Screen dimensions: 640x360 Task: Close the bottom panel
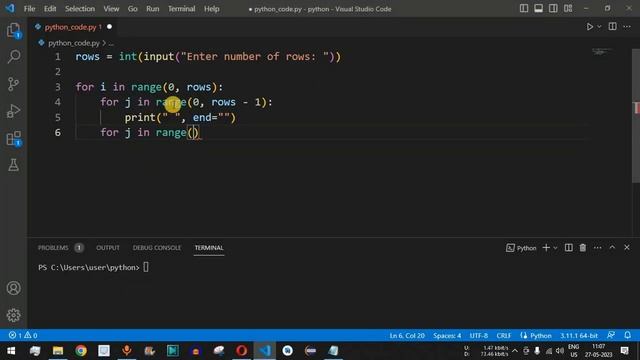(x=627, y=247)
